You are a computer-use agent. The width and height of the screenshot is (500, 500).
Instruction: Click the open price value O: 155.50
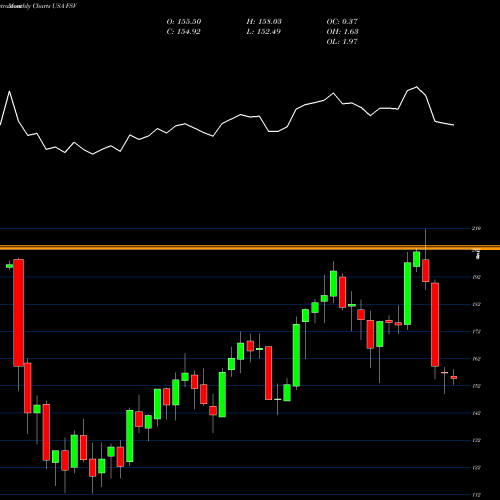[x=184, y=22]
